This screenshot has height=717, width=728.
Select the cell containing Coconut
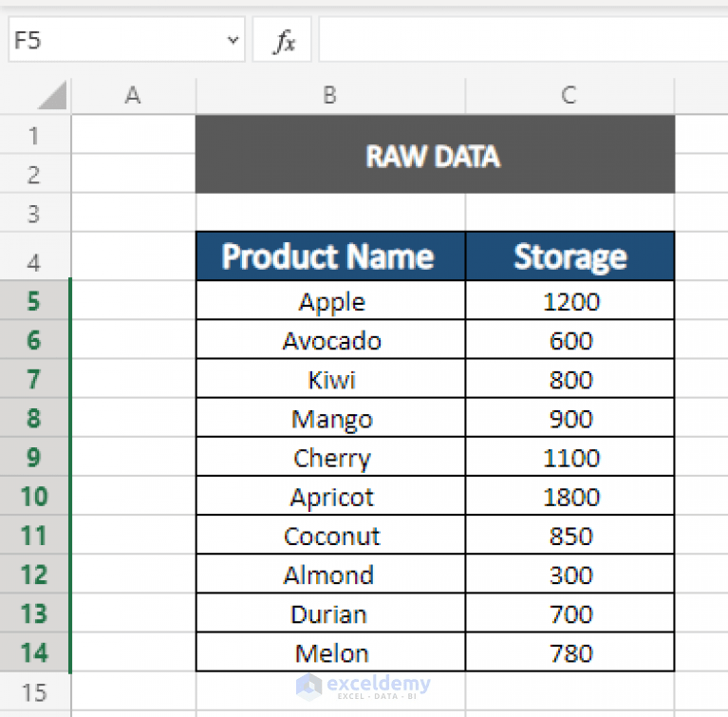(x=330, y=535)
